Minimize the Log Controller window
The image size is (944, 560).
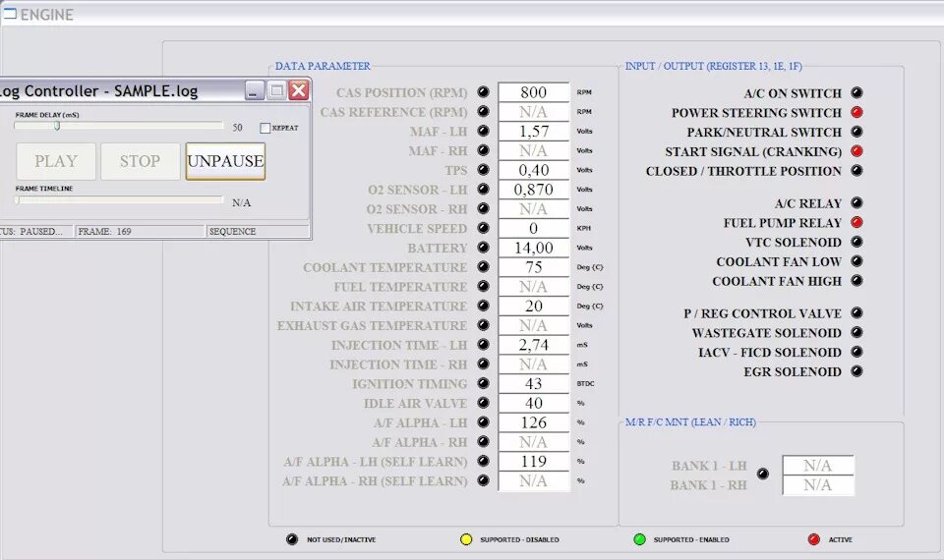click(x=255, y=90)
